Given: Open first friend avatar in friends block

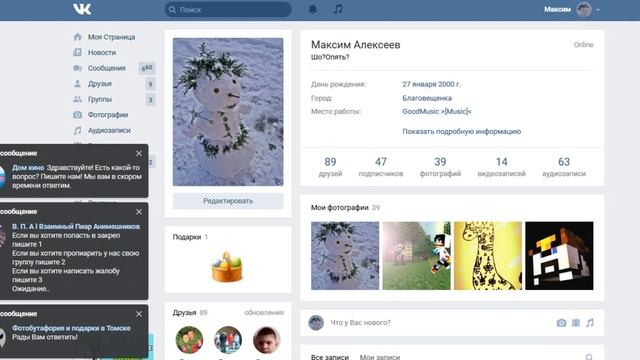Looking at the screenshot, I should coord(189,340).
